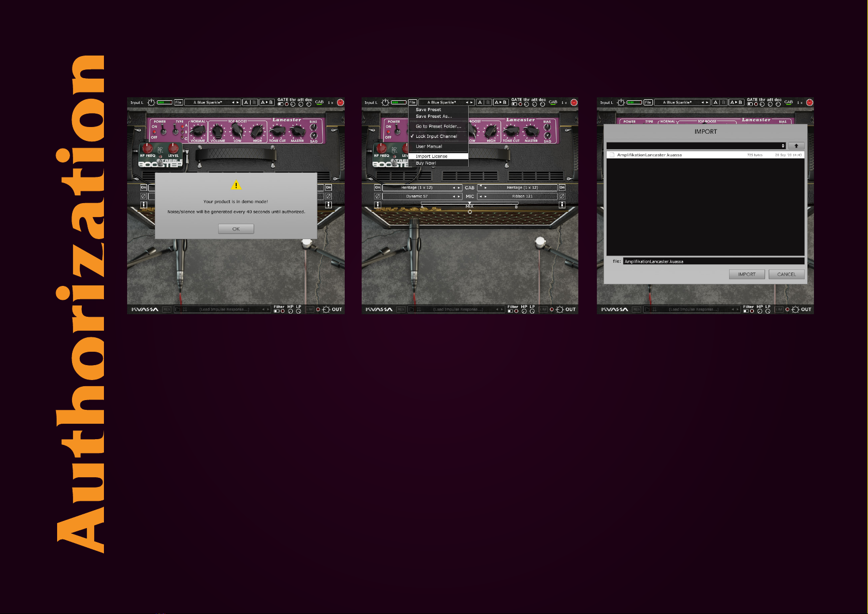
Task: Click the filter HP knob in the left screenshot
Action: 291,311
